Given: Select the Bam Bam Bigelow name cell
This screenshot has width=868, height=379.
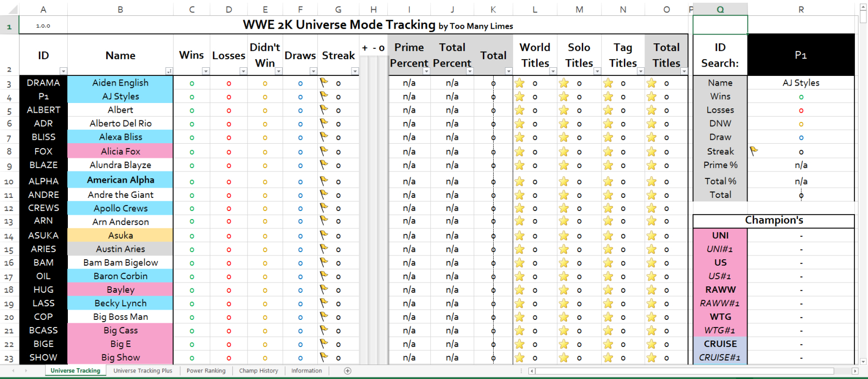Looking at the screenshot, I should (120, 262).
